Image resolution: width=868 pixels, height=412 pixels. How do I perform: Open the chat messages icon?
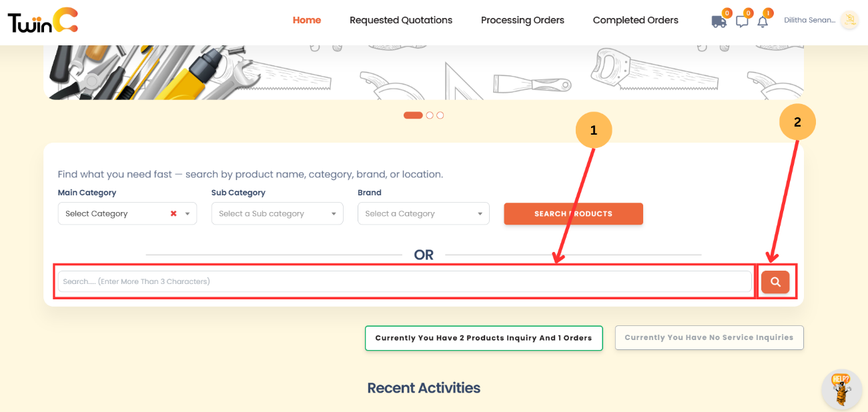click(x=741, y=21)
